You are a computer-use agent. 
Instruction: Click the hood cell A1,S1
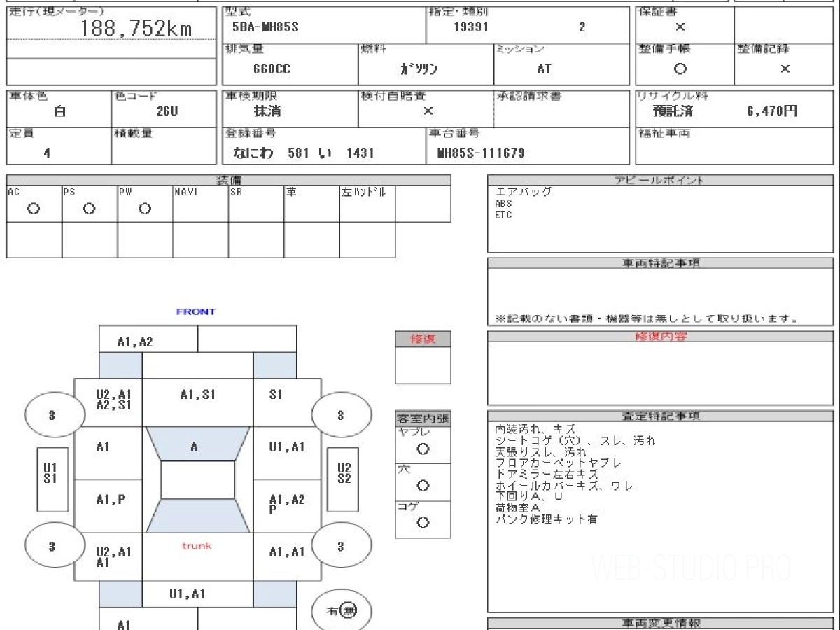click(x=197, y=403)
